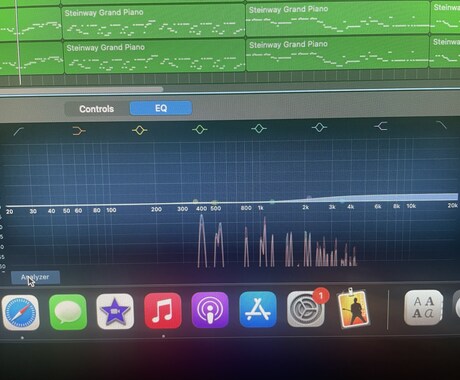Toggle the teal peak band icon above 1k
This screenshot has width=460, height=380.
[x=259, y=128]
